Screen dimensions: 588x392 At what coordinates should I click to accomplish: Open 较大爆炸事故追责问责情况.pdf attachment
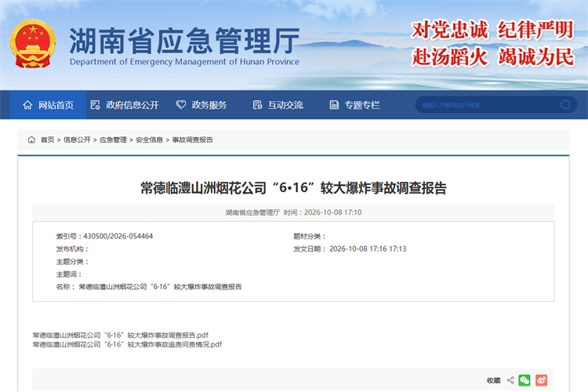click(x=127, y=344)
